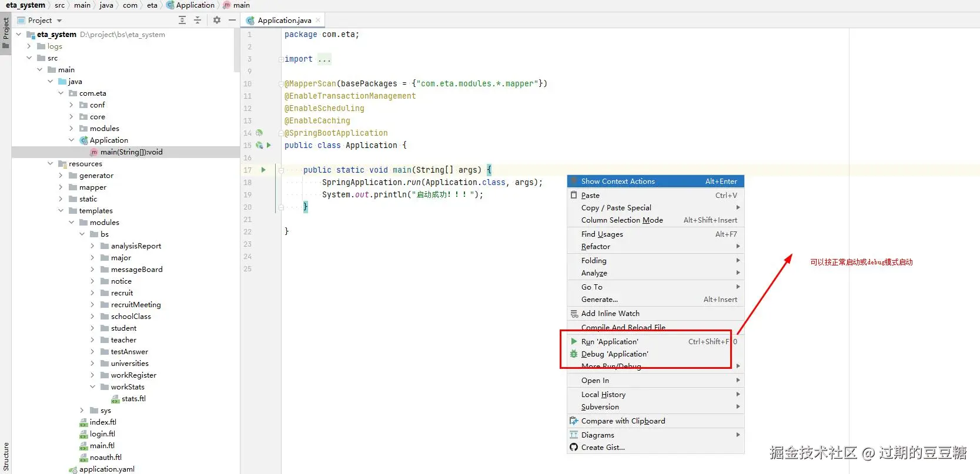Click @SpringBootApplication annotation in code
This screenshot has height=474, width=980.
click(x=336, y=133)
